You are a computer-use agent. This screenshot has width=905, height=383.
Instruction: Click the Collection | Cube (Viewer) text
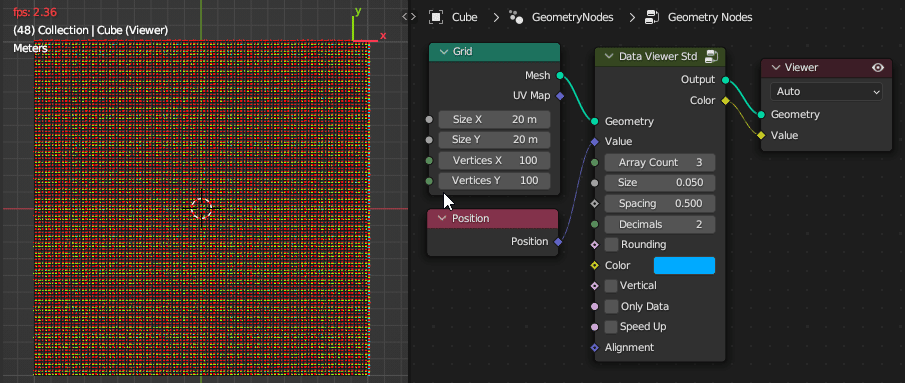[91, 30]
